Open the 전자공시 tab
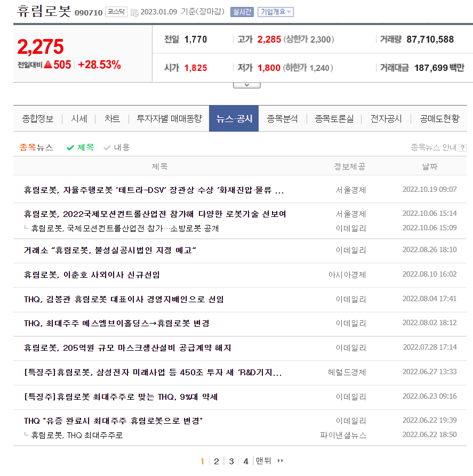The width and height of the screenshot is (473, 476). tap(386, 119)
